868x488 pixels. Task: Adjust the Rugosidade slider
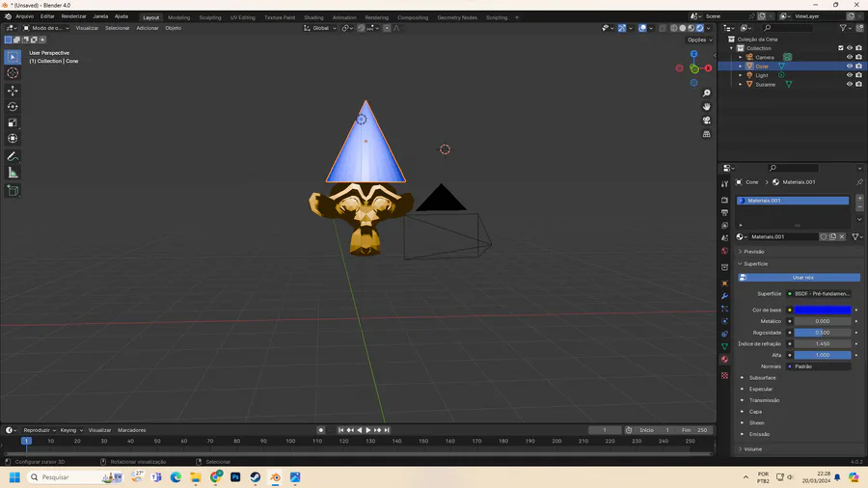pyautogui.click(x=823, y=333)
